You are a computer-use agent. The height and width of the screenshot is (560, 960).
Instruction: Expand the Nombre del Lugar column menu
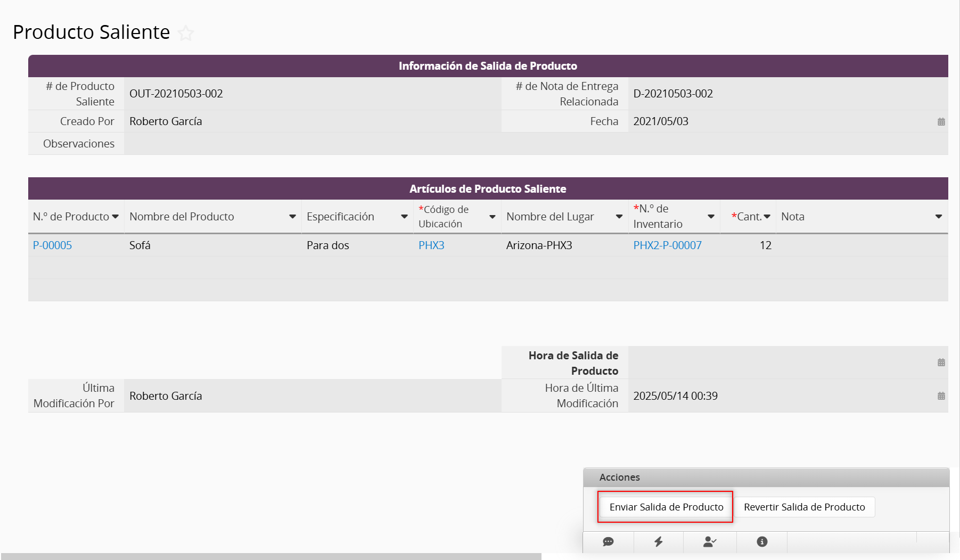pos(619,217)
